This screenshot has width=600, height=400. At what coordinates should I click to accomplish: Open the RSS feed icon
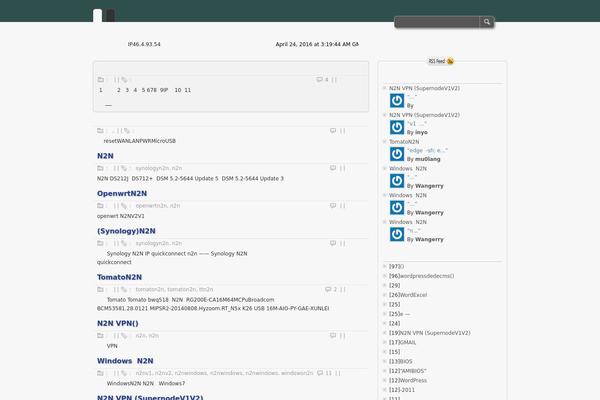[450, 61]
